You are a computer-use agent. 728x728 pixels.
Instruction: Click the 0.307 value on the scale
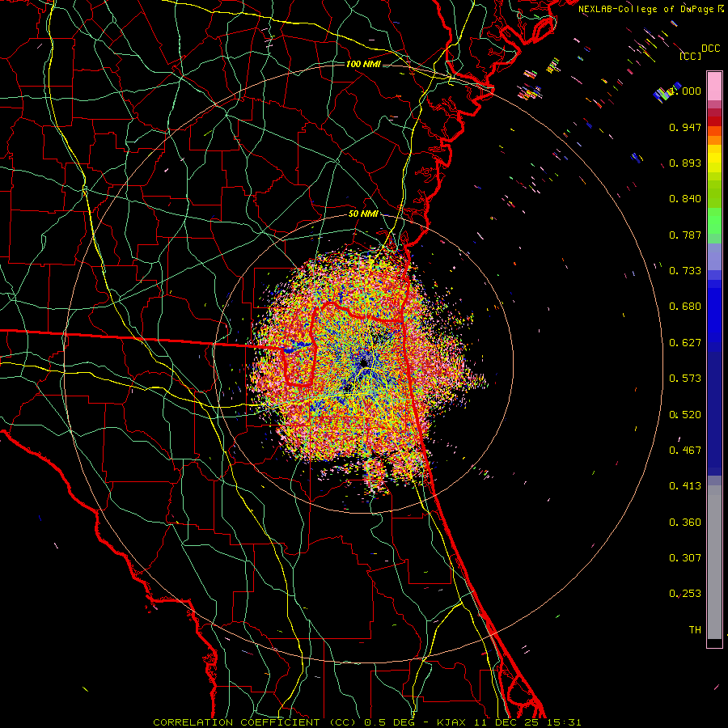click(685, 558)
